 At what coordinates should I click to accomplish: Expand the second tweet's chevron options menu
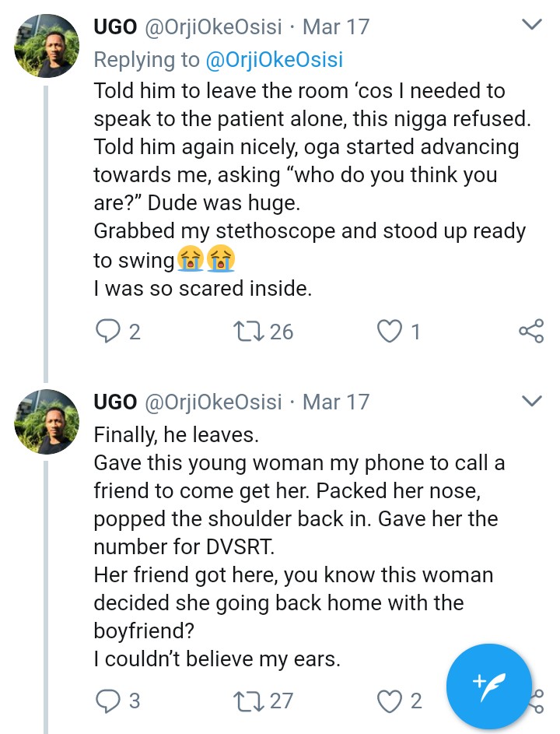531,402
